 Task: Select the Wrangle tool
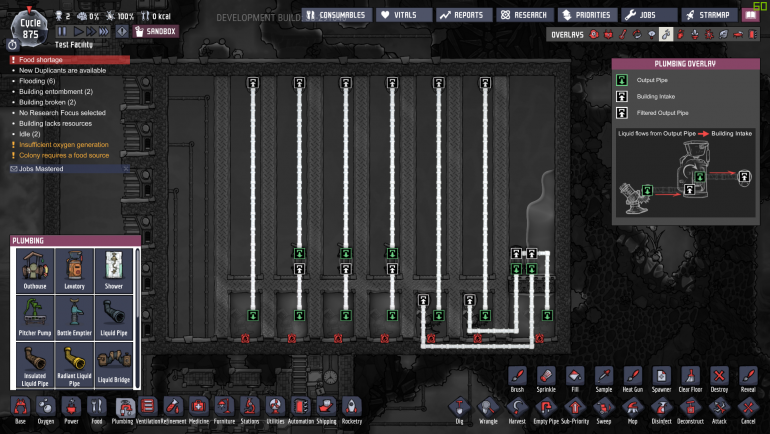[488, 410]
